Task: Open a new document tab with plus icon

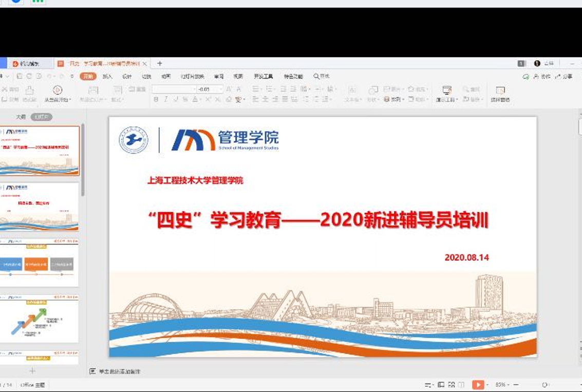Action: 160,64
